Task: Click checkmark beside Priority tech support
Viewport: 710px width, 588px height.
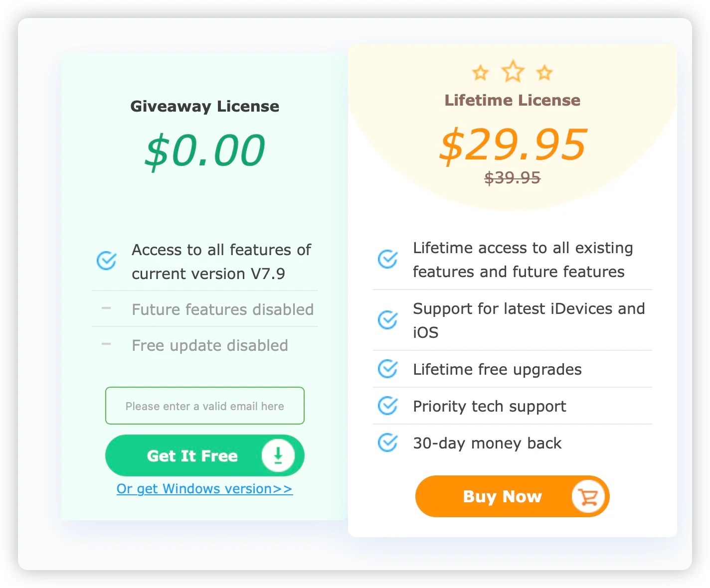Action: tap(387, 406)
